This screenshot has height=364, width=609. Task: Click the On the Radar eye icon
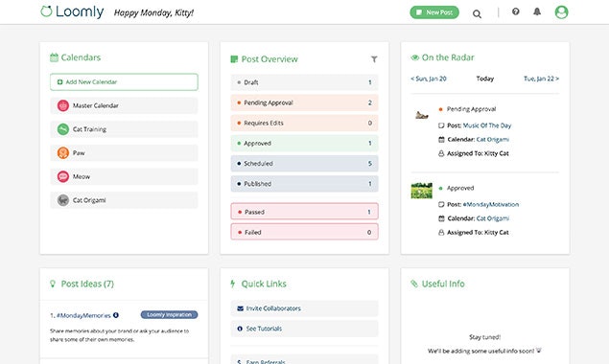[415, 57]
